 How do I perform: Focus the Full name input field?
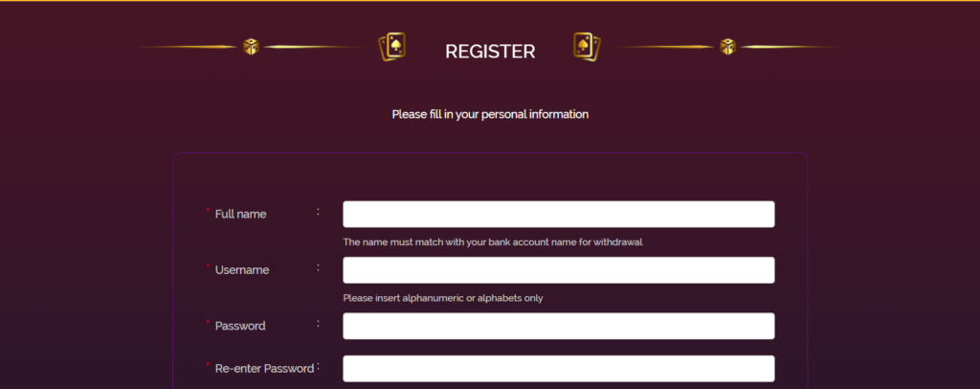pos(558,215)
